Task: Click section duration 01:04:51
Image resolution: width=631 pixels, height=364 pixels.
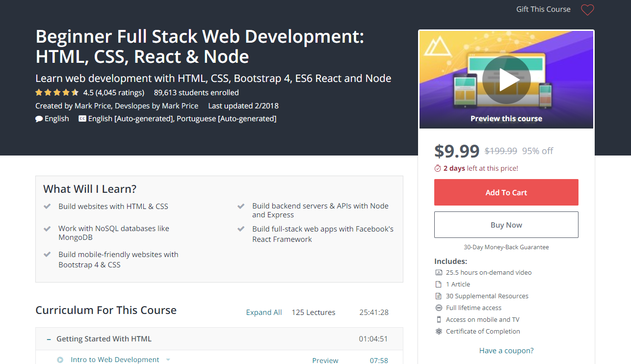Action: [373, 339]
